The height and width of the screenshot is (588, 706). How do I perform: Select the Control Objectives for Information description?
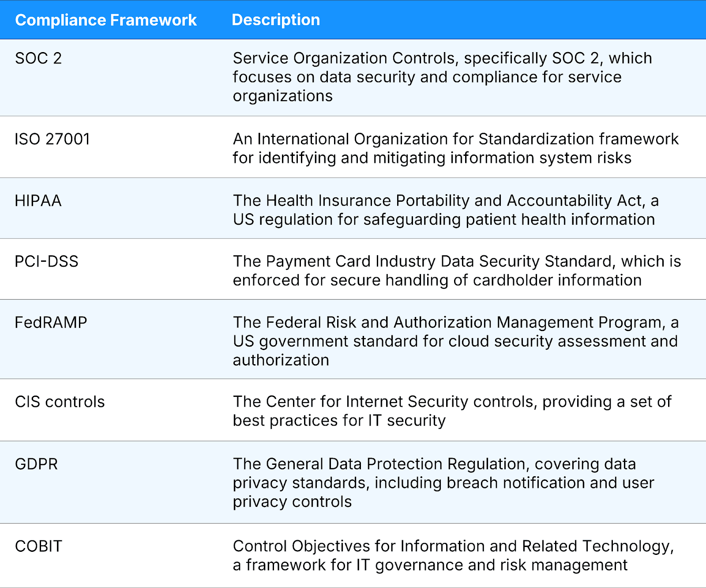[453, 555]
